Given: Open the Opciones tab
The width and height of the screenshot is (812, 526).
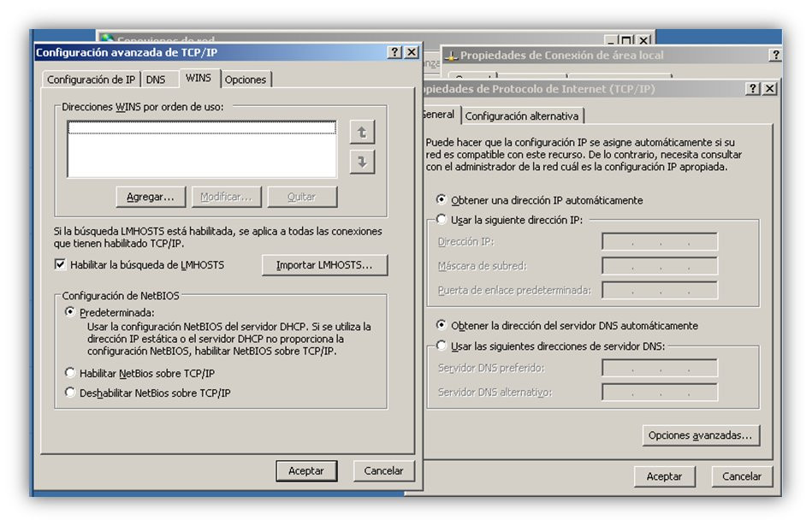Looking at the screenshot, I should point(246,80).
